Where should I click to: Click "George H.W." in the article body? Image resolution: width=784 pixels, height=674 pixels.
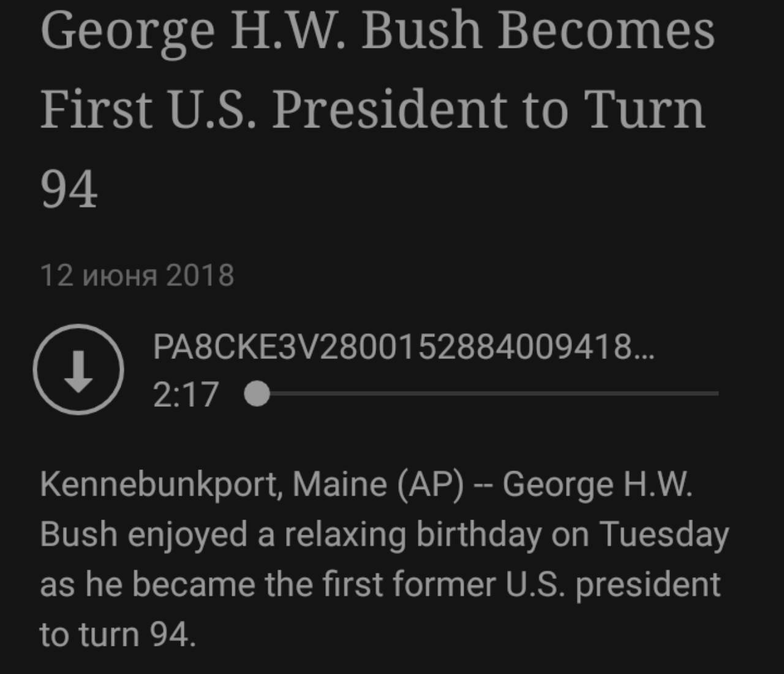tap(597, 484)
